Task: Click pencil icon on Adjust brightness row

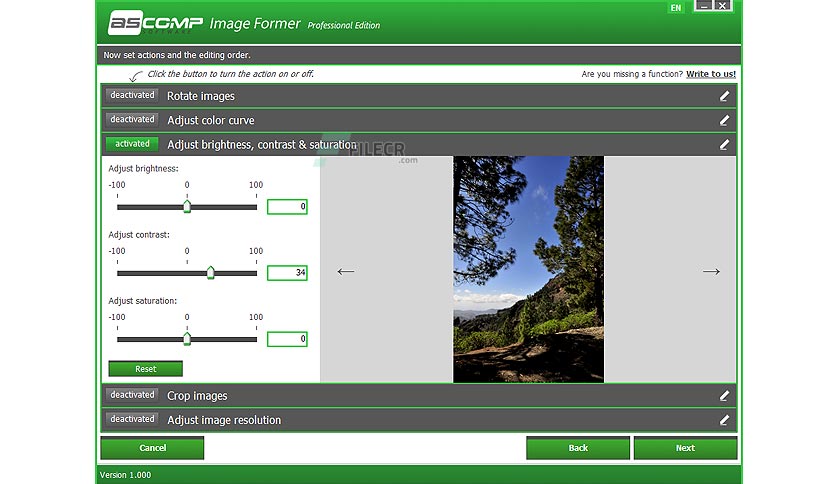Action: coord(724,144)
